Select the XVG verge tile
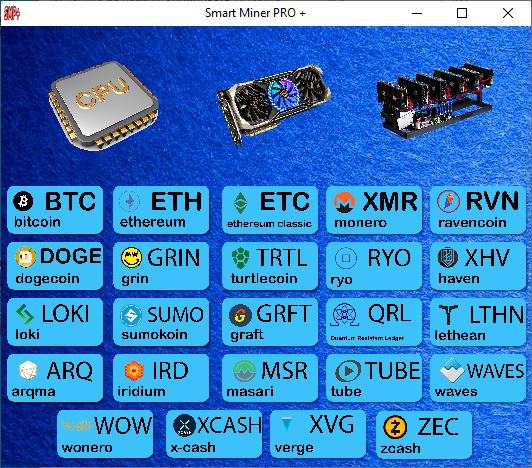Image resolution: width=532 pixels, height=468 pixels. pos(318,434)
